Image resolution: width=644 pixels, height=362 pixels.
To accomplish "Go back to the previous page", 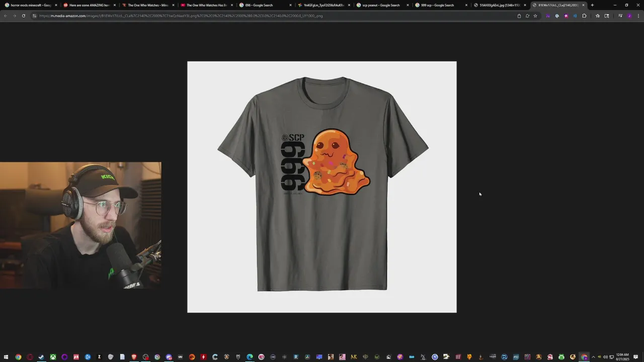I will (x=6, y=16).
